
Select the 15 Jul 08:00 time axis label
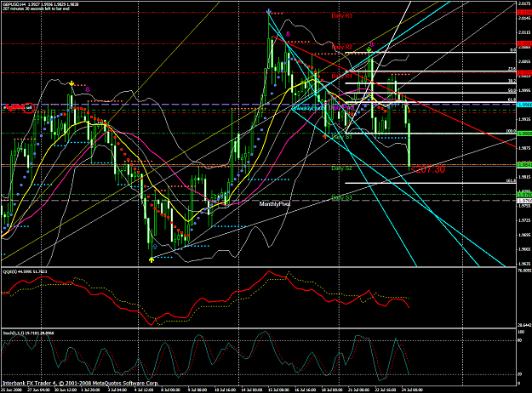279,390
